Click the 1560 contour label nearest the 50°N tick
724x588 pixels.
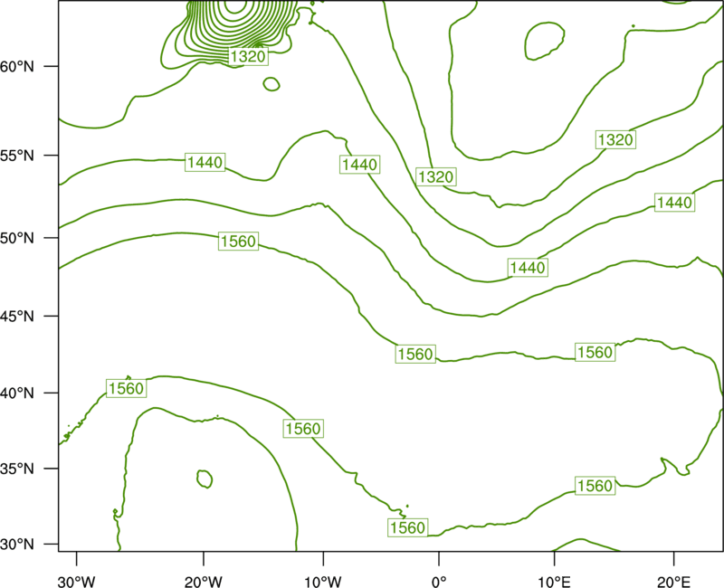pos(238,241)
